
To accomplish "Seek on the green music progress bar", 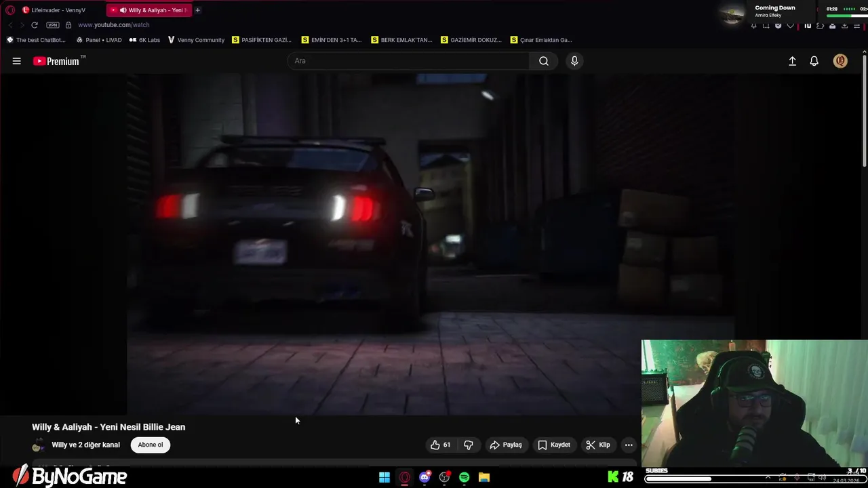I will pos(847,16).
